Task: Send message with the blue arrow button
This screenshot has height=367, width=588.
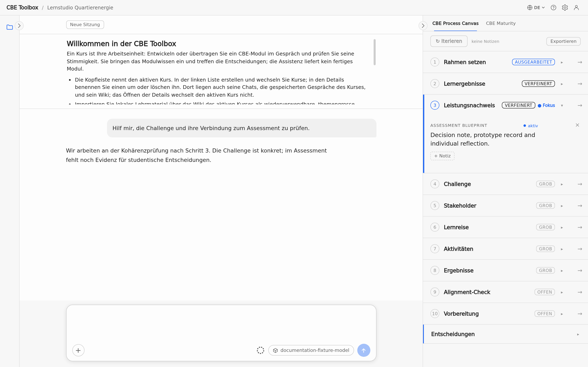Action: pyautogui.click(x=363, y=350)
